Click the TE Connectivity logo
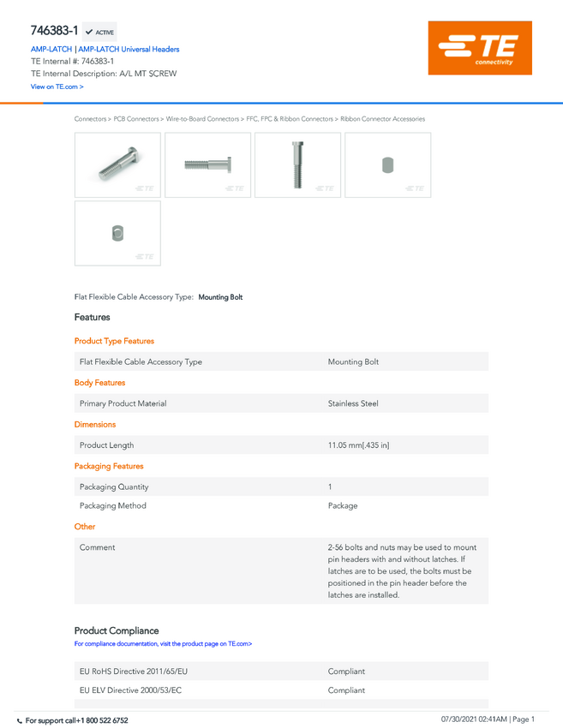This screenshot has height=728, width=563. (x=480, y=48)
